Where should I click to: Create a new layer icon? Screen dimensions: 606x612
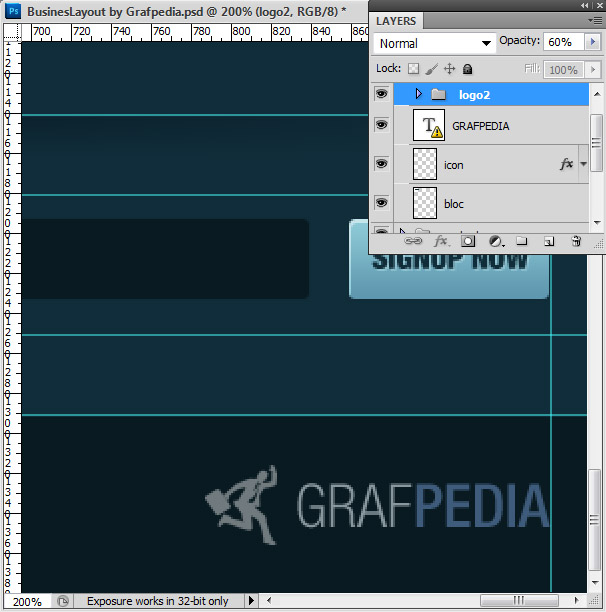click(x=549, y=242)
